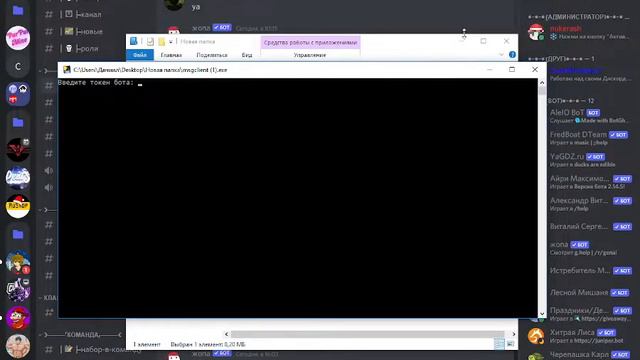This screenshot has width=640, height=360.
Task: Open the pink Discord server icon
Action: click(x=18, y=38)
